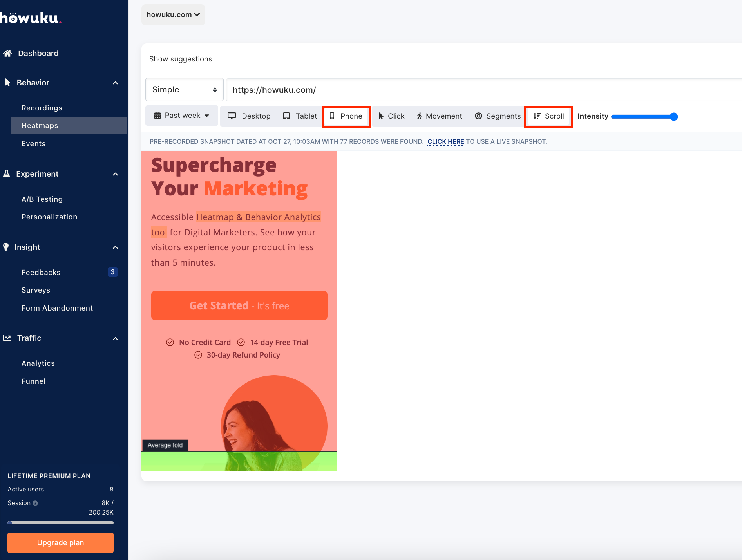Click the CLICK HERE live snapshot link
This screenshot has height=560, width=742.
coord(446,141)
